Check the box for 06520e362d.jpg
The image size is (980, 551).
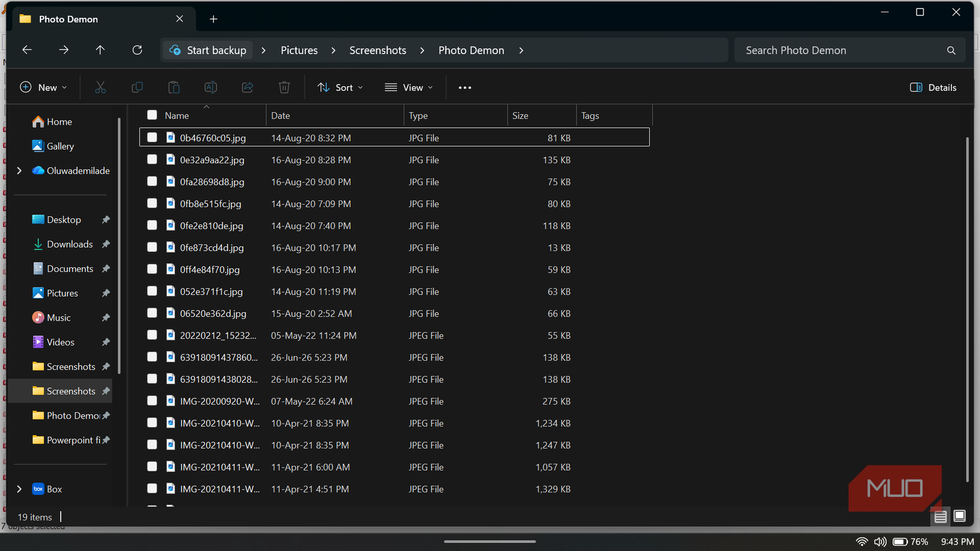tap(152, 313)
